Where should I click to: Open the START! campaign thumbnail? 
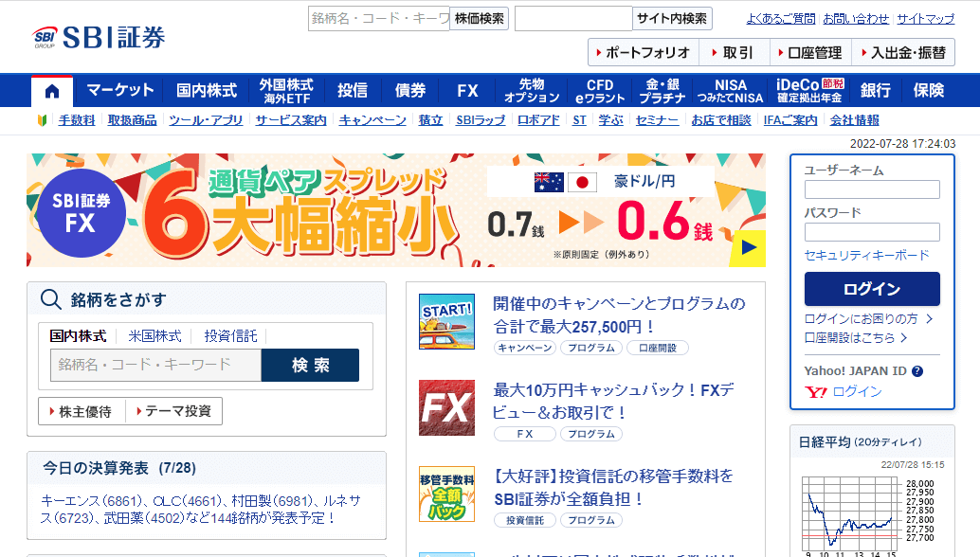pyautogui.click(x=446, y=321)
